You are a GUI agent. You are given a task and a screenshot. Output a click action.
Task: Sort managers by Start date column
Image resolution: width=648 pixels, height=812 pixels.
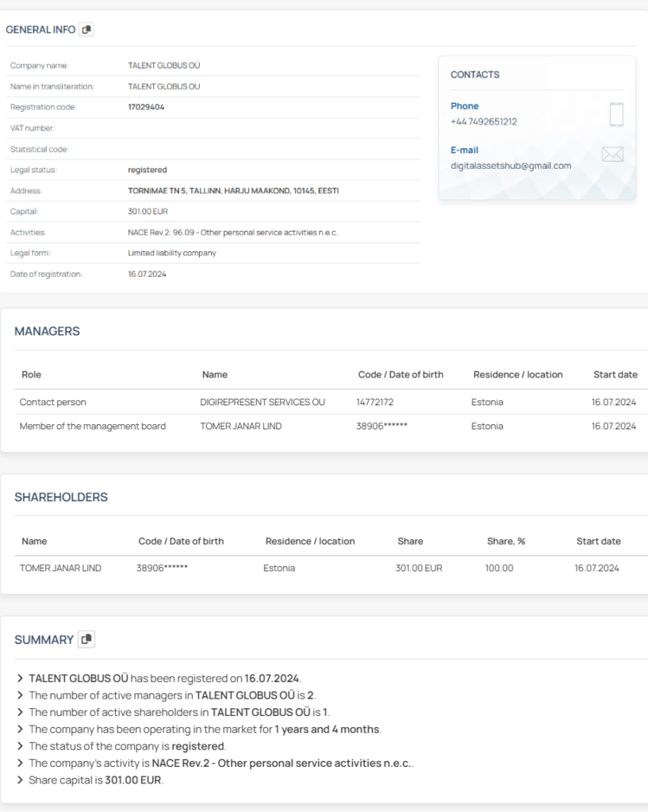point(615,374)
